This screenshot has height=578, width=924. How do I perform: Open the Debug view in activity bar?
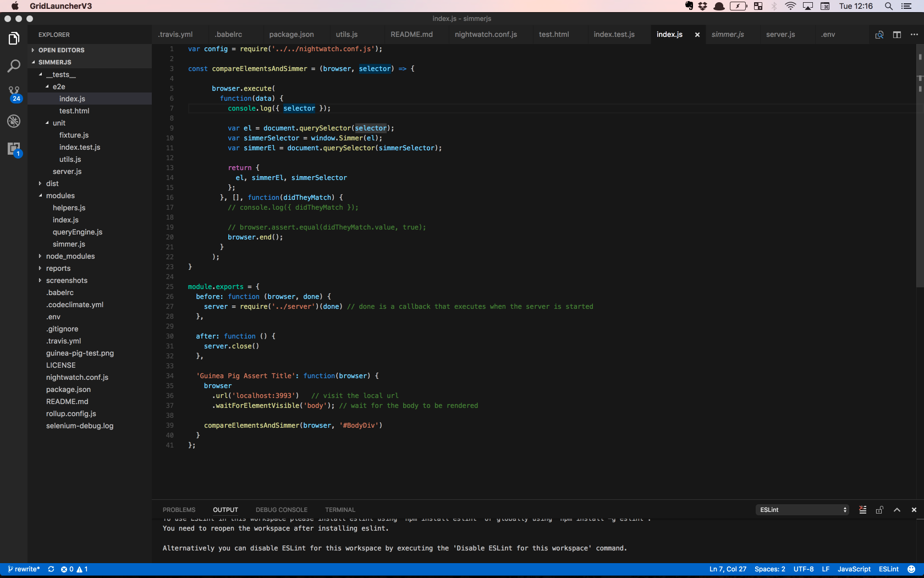[14, 121]
